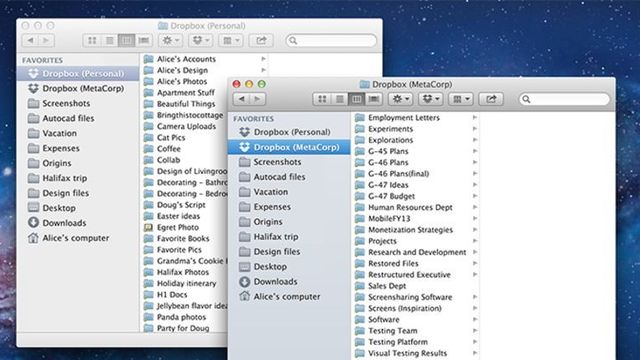
Task: Open Expenses in MetaCorp window sidebar
Action: (x=289, y=207)
